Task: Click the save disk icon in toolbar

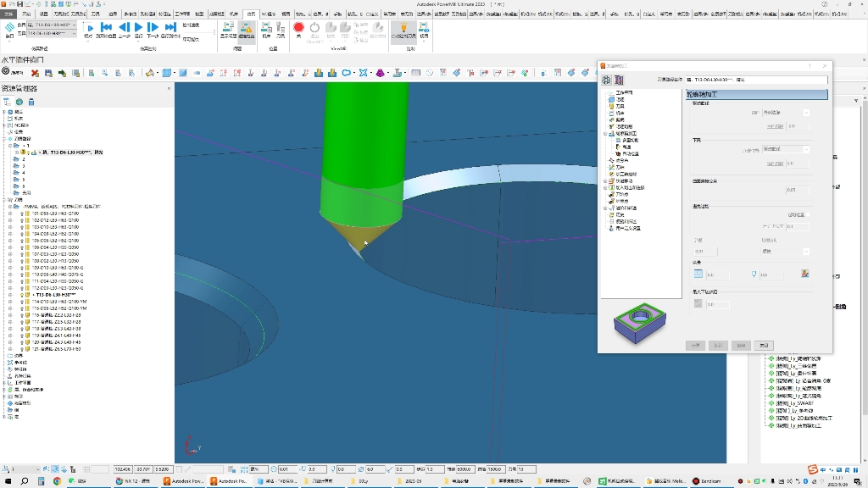Action: click(x=48, y=73)
